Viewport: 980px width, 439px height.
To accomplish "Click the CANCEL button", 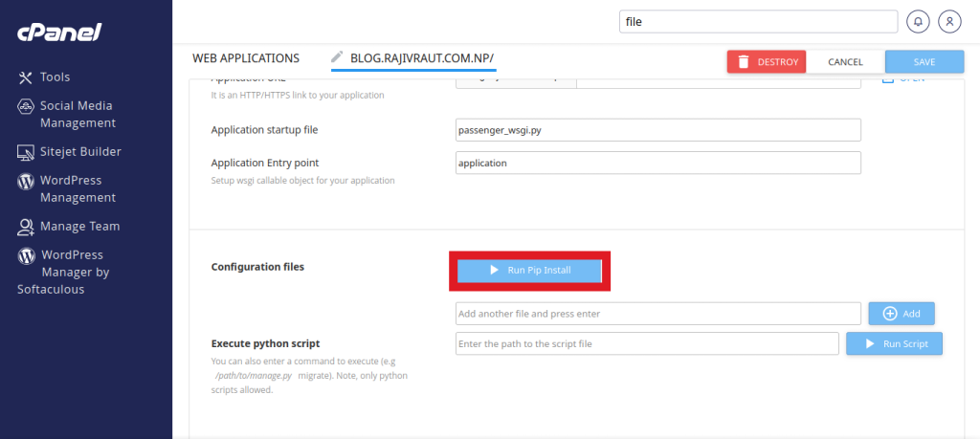I will click(x=845, y=62).
